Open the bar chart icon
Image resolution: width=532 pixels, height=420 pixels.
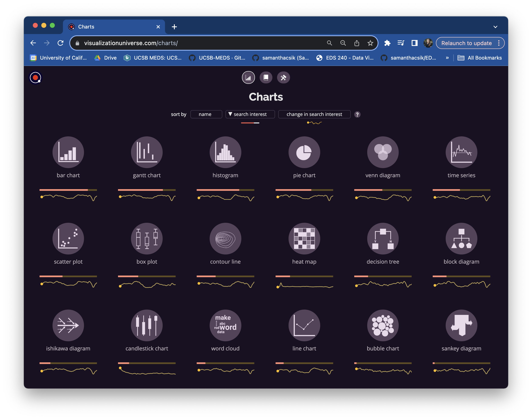click(x=68, y=152)
